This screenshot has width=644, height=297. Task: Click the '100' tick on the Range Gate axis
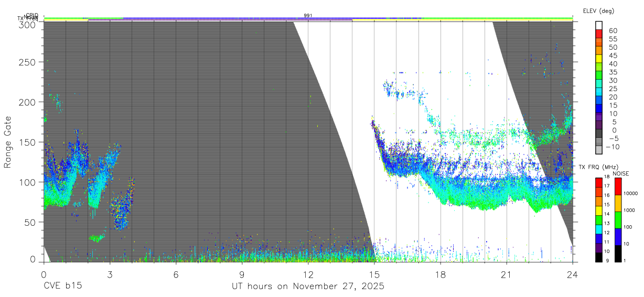pos(27,182)
